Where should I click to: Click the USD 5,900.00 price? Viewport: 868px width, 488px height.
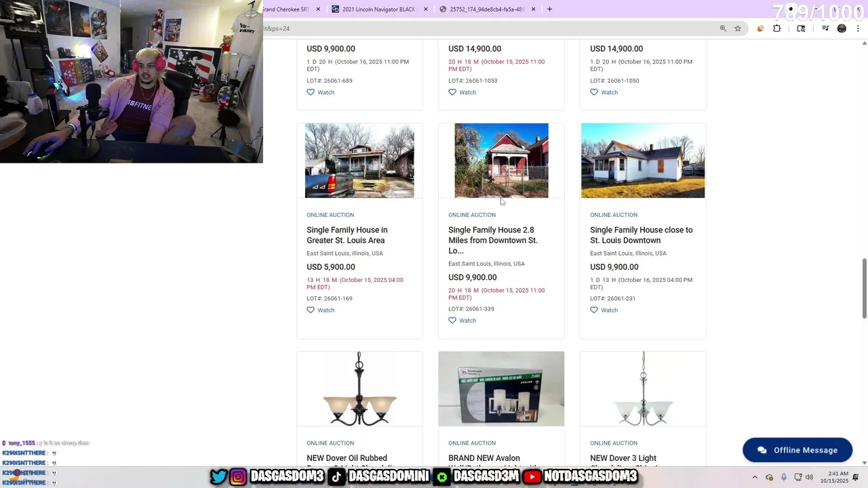click(x=331, y=267)
